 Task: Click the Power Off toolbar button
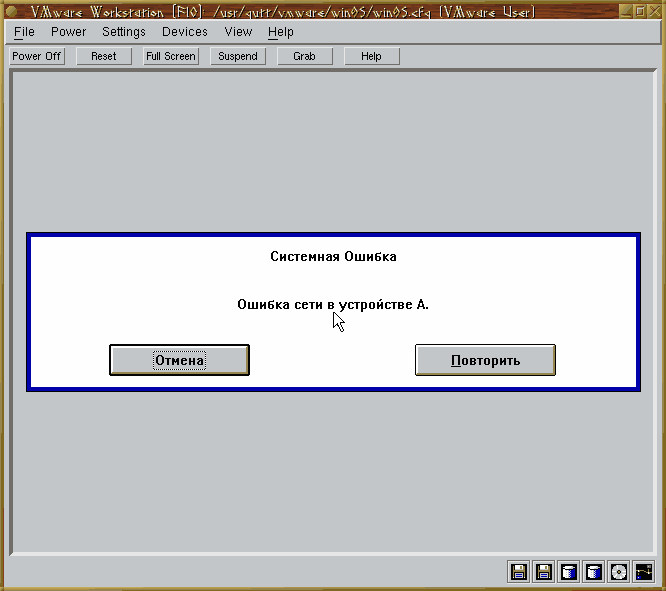(37, 56)
